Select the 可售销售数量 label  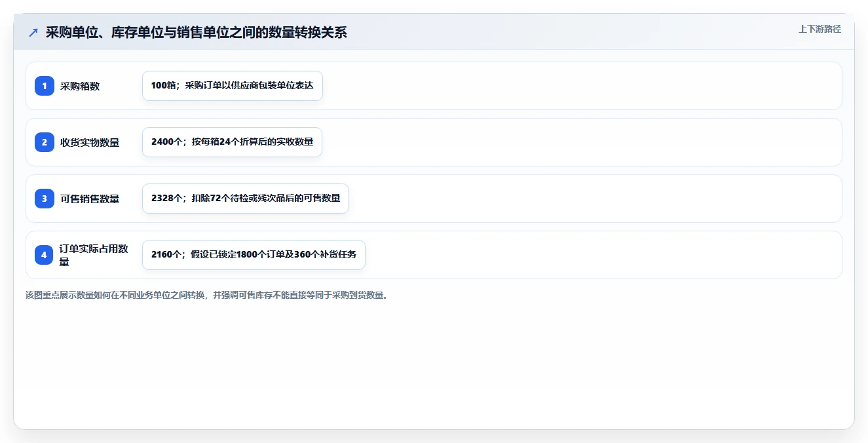click(90, 199)
